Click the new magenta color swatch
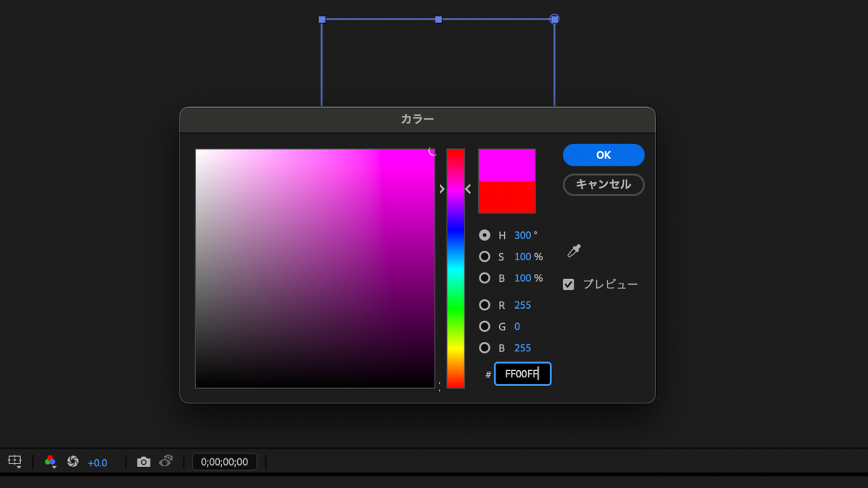The height and width of the screenshot is (488, 868). [507, 165]
